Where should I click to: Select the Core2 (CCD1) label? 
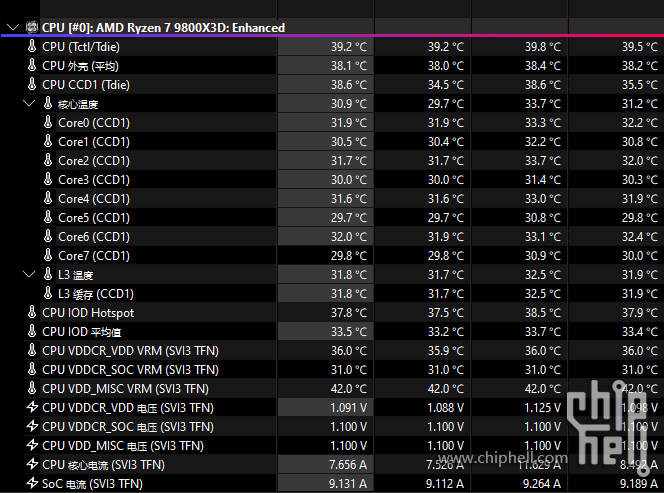coord(94,161)
